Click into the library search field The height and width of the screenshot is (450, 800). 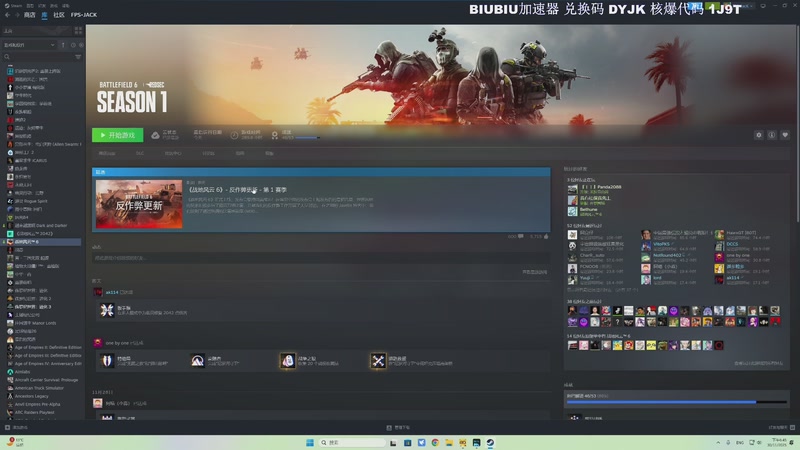38,57
